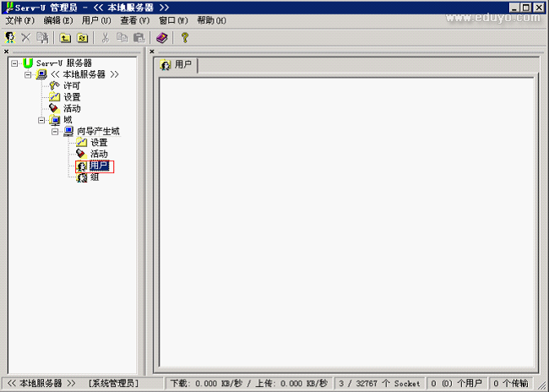Open the 文件(F) menu
The image size is (549, 392).
20,19
